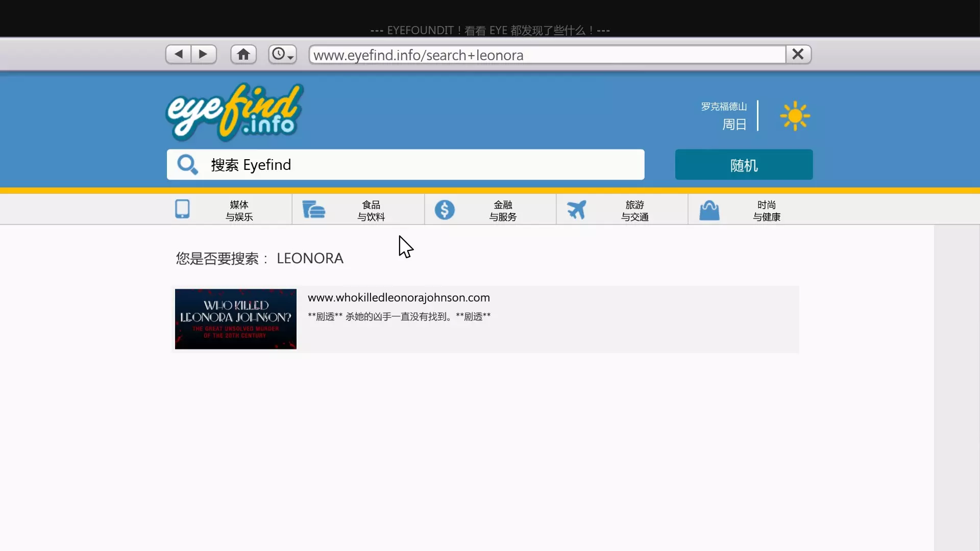980x551 pixels.
Task: Click the eyefind.info logo
Action: (x=234, y=112)
